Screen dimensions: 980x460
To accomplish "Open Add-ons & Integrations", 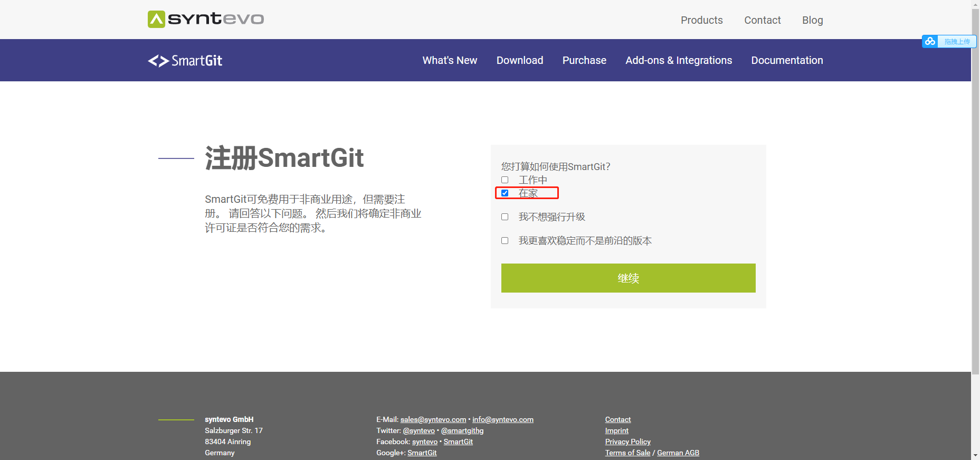I will click(x=679, y=60).
